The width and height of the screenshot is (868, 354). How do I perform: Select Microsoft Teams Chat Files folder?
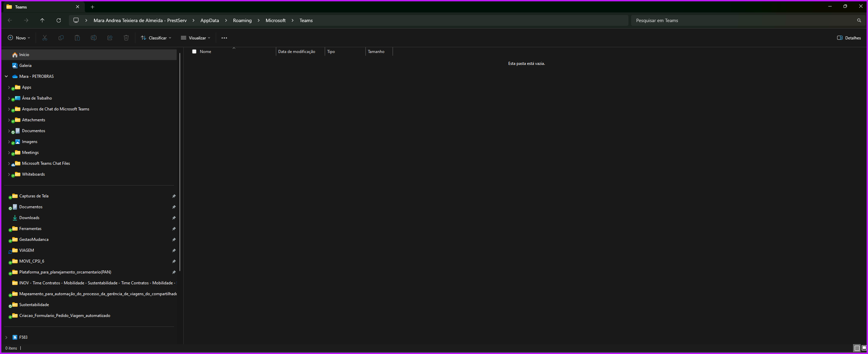90,163
